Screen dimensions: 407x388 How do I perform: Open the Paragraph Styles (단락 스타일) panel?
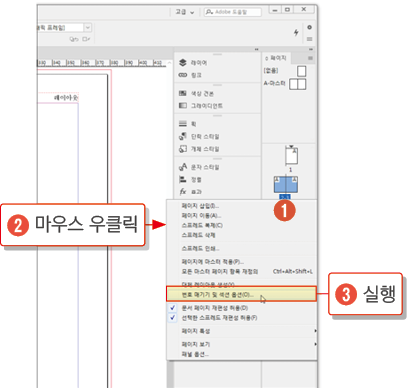pos(199,136)
